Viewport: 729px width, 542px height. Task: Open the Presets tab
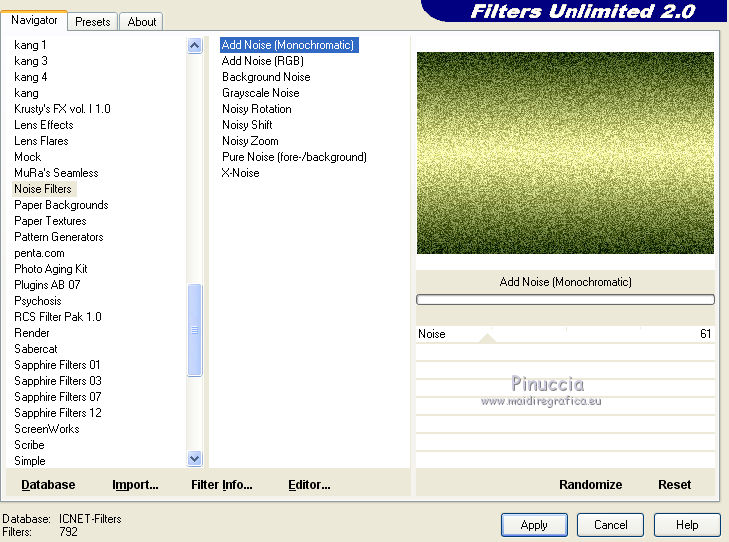coord(93,22)
